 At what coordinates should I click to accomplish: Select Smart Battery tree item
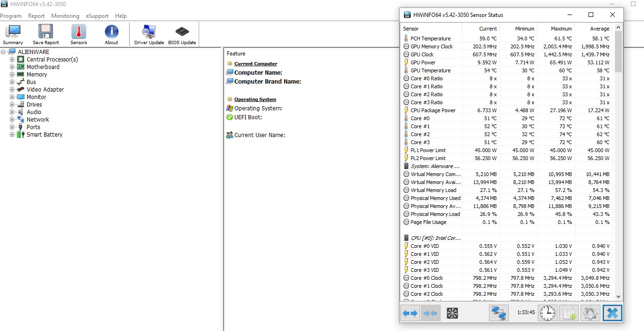(x=45, y=135)
